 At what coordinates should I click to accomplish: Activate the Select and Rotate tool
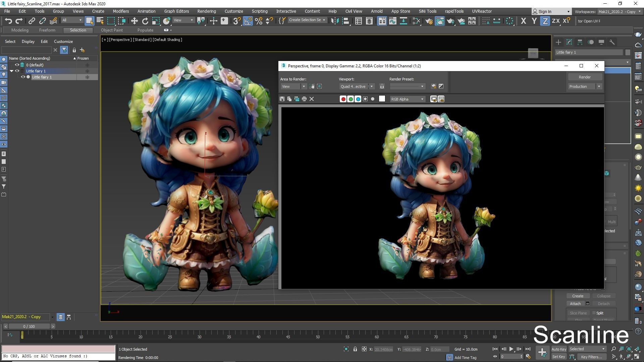coord(145,21)
